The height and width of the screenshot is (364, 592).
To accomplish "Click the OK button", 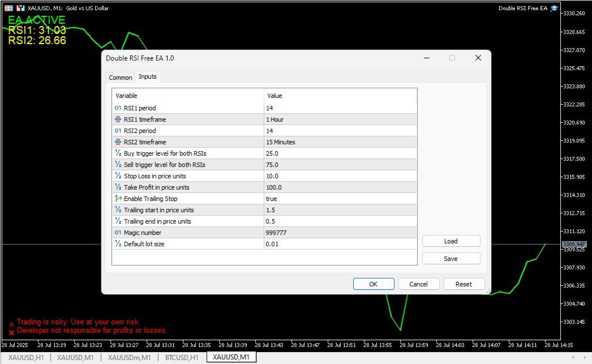I will [374, 284].
